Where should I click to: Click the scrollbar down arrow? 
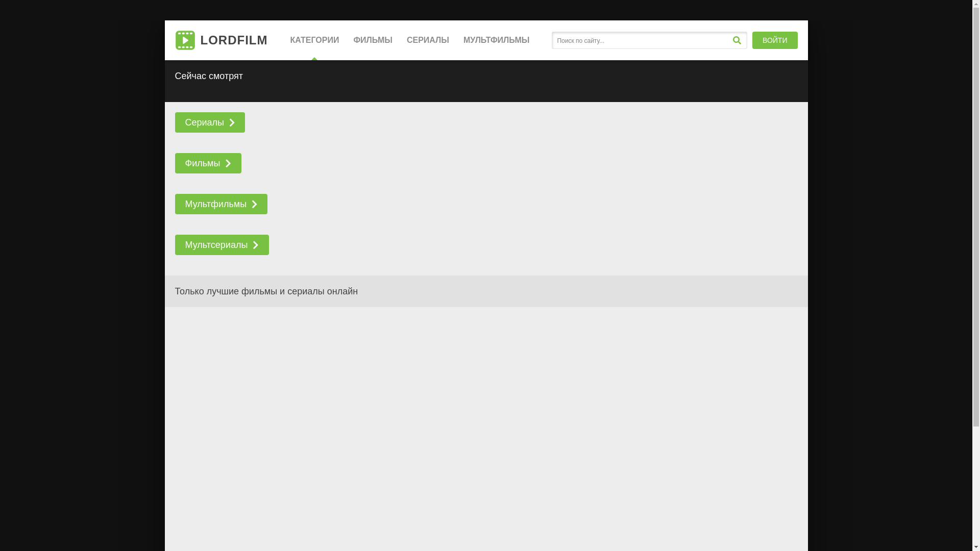(x=976, y=547)
